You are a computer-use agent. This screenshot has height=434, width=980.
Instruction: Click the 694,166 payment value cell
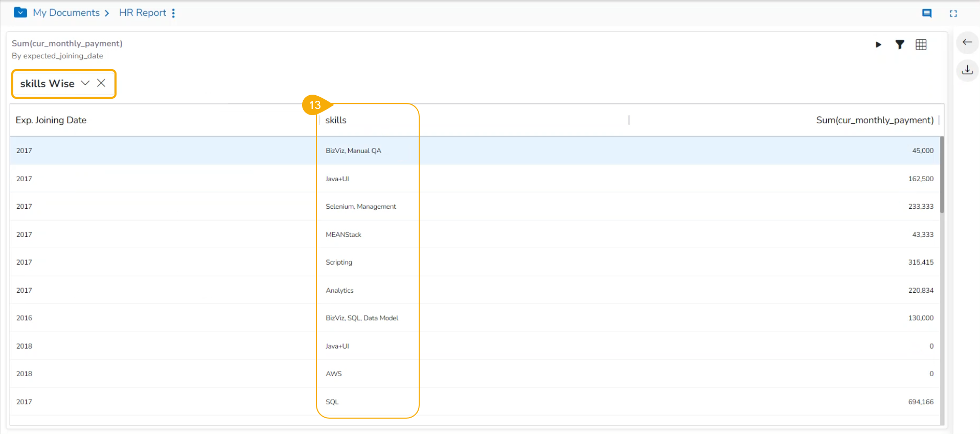click(920, 402)
